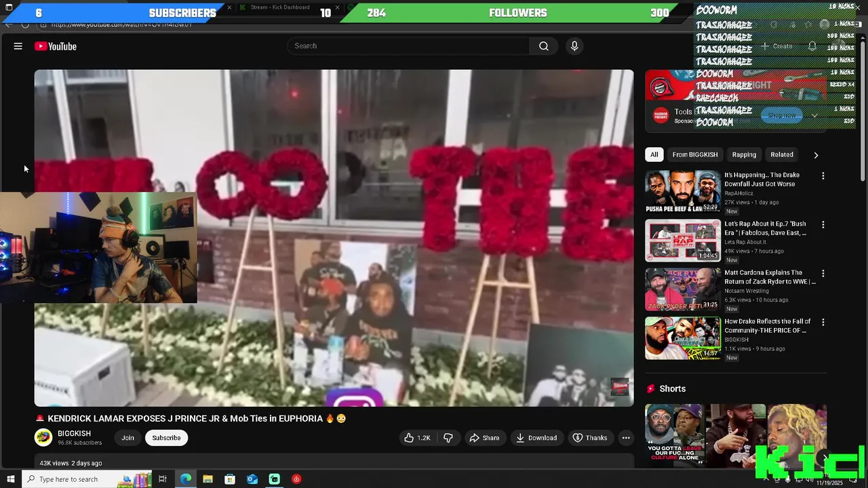Open RapAHolicz channel name
868x488 pixels.
pos(738,193)
